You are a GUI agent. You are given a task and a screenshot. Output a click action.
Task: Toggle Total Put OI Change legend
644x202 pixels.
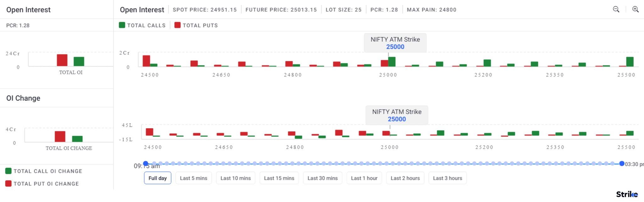(x=42, y=184)
